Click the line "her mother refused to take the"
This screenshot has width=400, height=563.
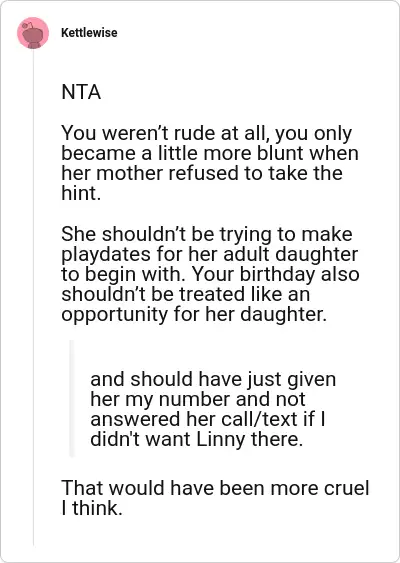click(202, 173)
